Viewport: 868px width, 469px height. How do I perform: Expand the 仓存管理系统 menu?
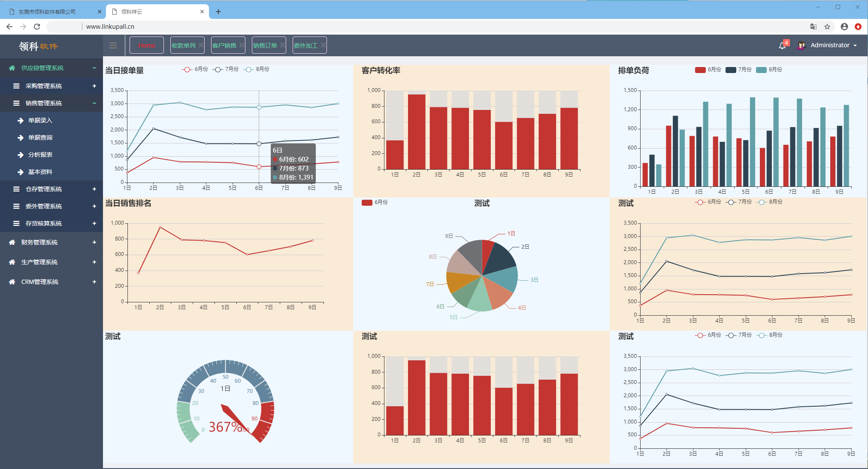(x=94, y=189)
